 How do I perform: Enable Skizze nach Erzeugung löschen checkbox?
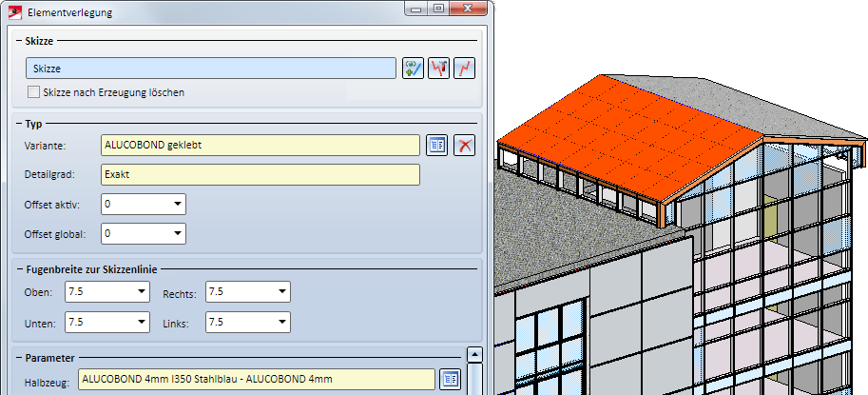(33, 92)
